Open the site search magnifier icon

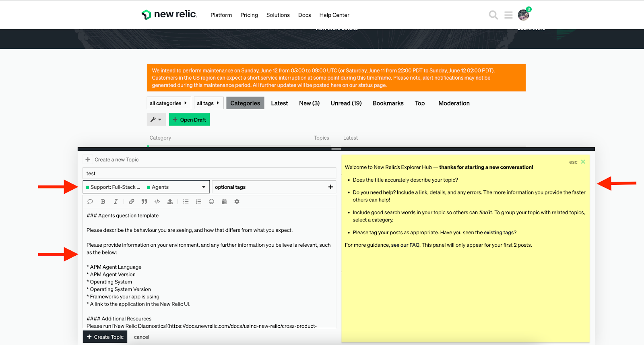(x=493, y=15)
